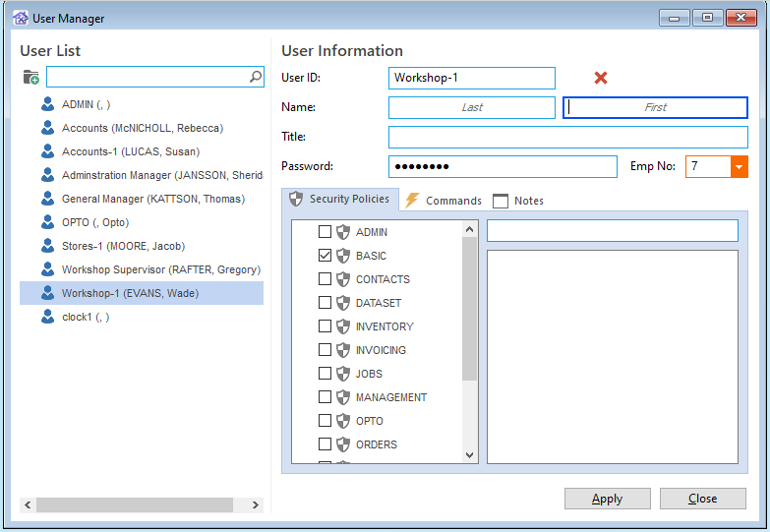Viewport: 770px width, 532px height.
Task: Click the policy list scroll up arrow
Action: [x=469, y=229]
